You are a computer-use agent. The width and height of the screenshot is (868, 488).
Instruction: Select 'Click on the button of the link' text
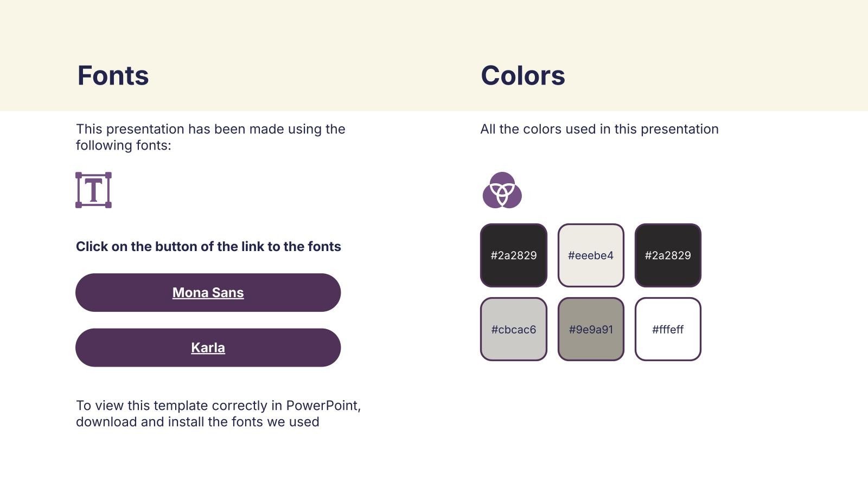tap(208, 247)
